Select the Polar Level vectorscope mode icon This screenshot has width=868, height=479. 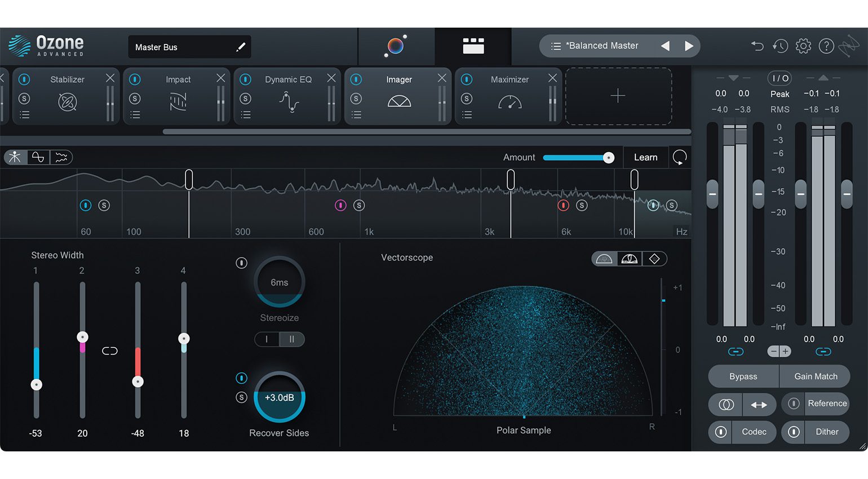click(630, 259)
